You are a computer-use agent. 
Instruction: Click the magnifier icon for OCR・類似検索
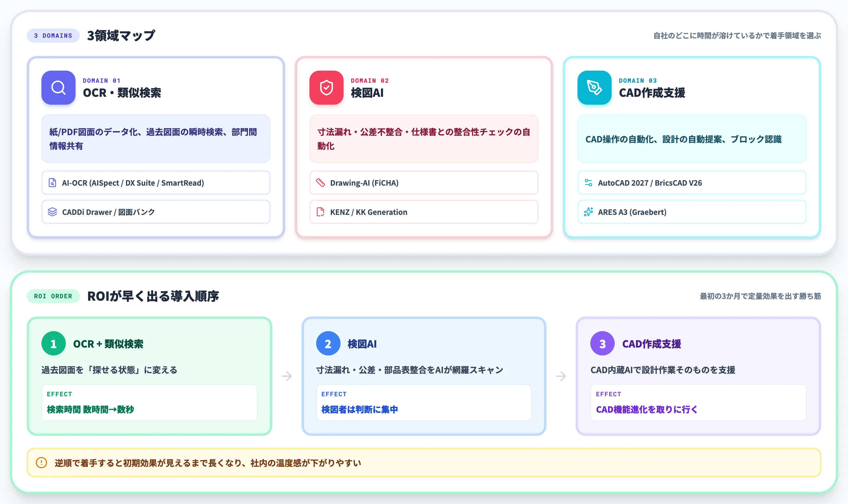(x=58, y=88)
